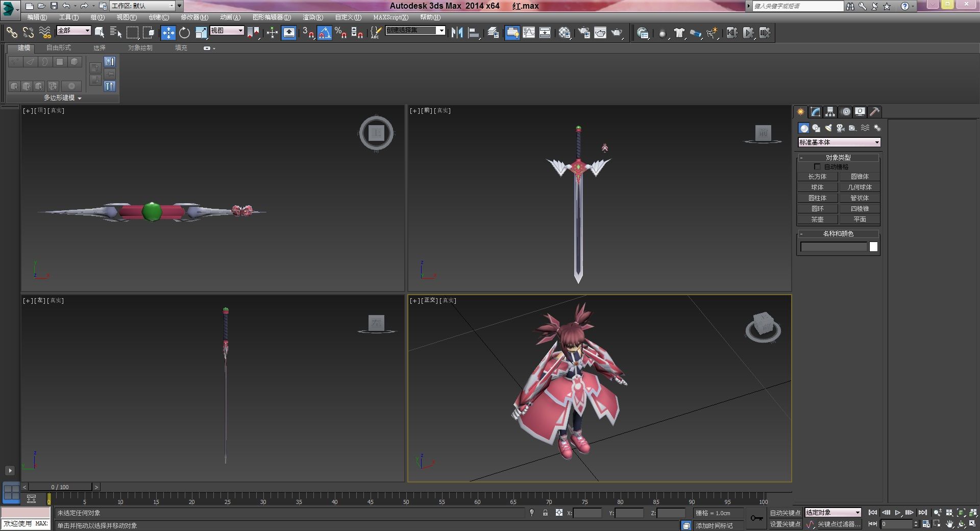The height and width of the screenshot is (531, 980).
Task: Open the Hierarchy panel tab
Action: 830,112
